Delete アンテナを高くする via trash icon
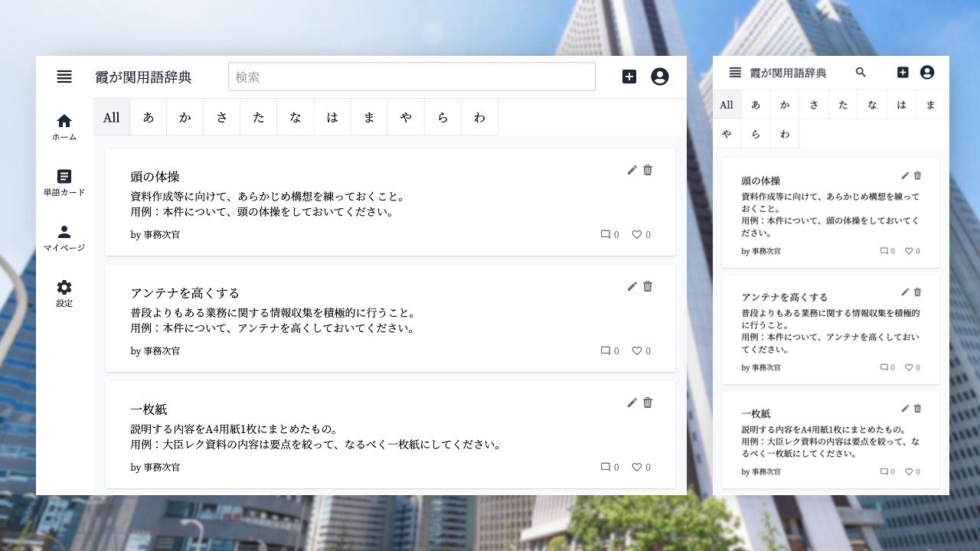980x551 pixels. [x=648, y=286]
